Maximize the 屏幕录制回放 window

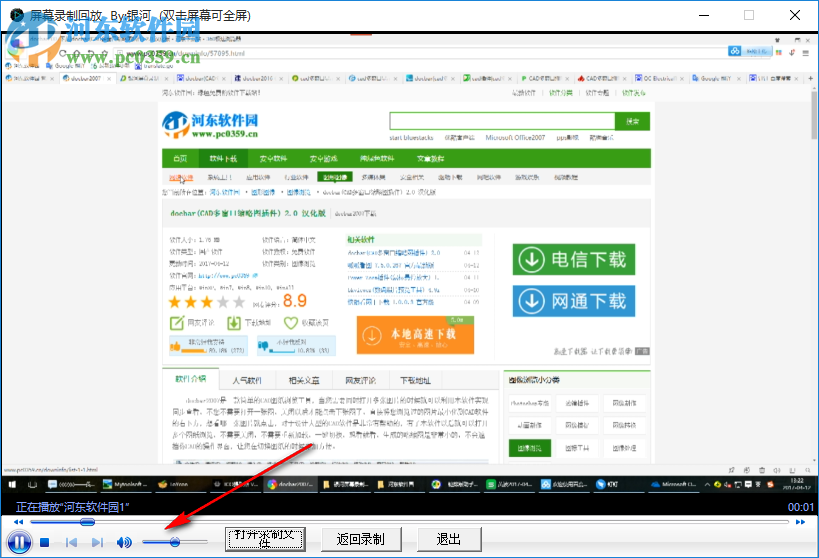point(749,15)
